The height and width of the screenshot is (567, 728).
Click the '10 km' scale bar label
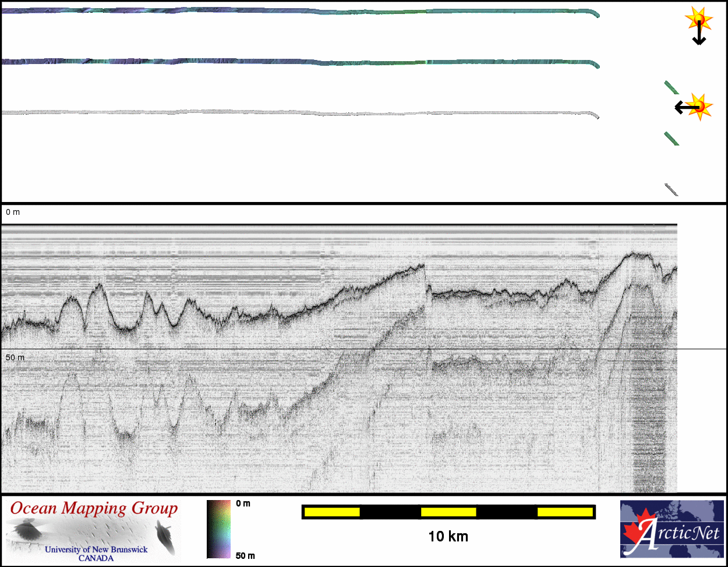448,536
